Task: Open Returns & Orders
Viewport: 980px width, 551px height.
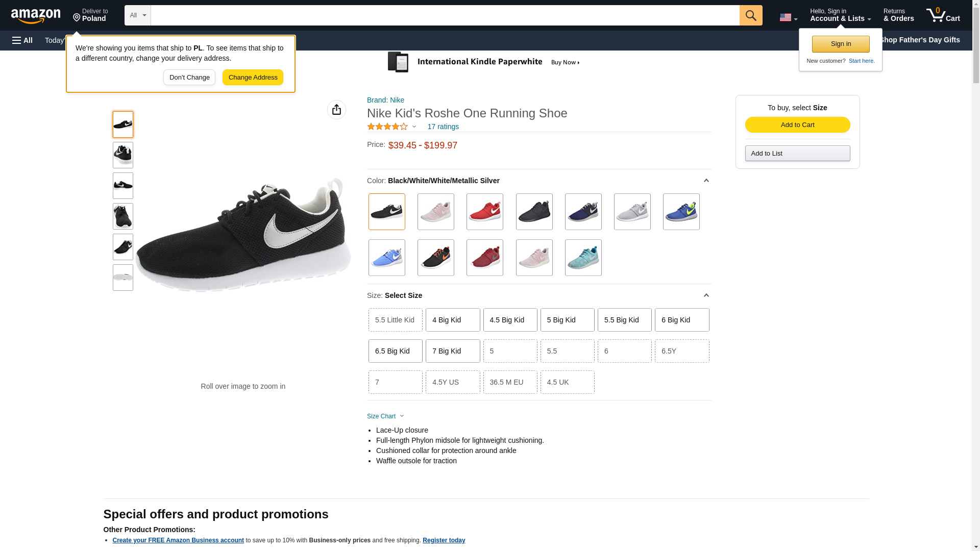Action: click(x=898, y=15)
